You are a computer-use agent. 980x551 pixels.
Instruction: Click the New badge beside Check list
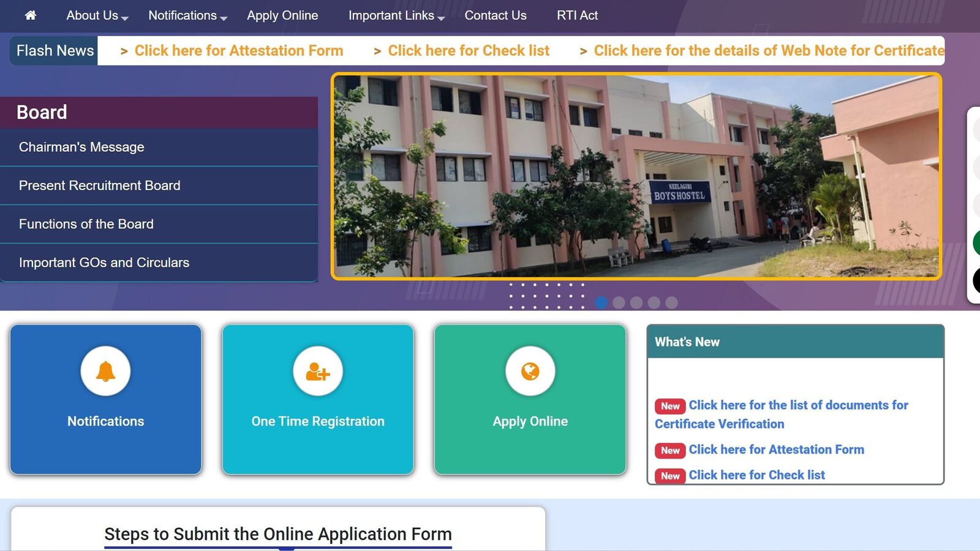pyautogui.click(x=670, y=476)
